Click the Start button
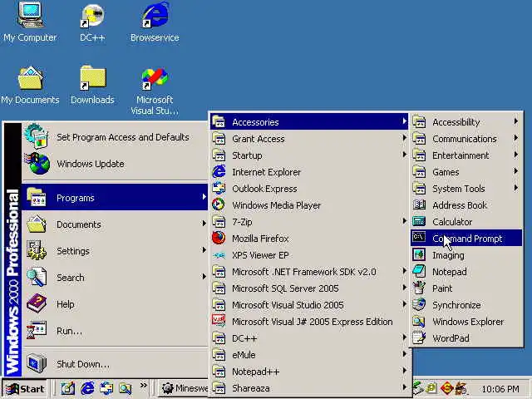The width and height of the screenshot is (532, 399). tap(26, 388)
